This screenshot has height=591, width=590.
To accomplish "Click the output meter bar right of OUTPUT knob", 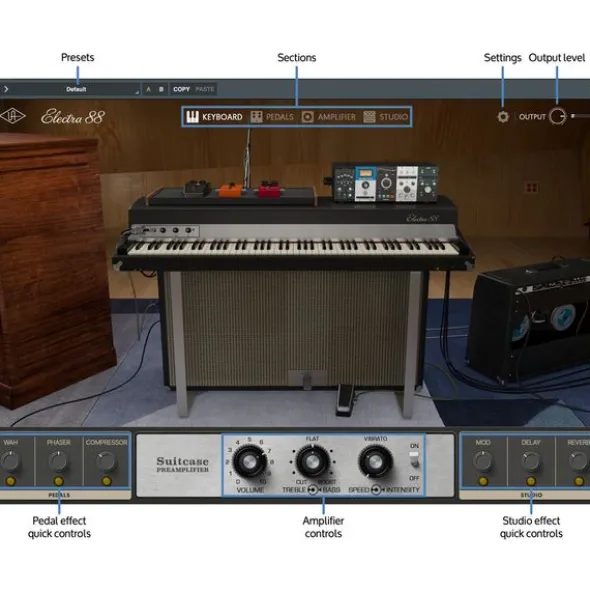I will click(x=581, y=116).
